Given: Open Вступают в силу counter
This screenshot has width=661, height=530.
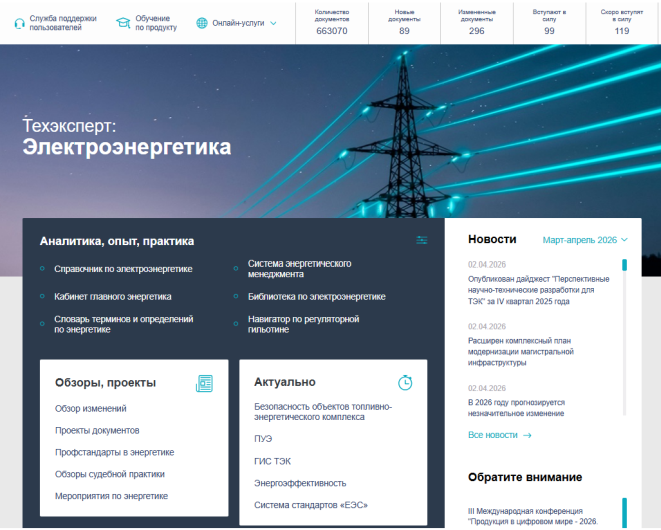Looking at the screenshot, I should (x=549, y=22).
